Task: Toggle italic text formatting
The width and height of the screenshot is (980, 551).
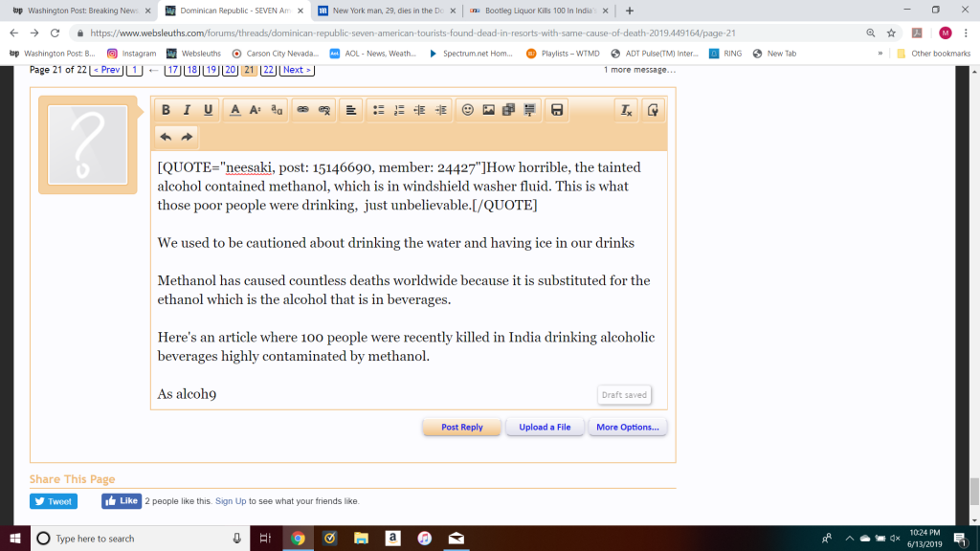Action: (188, 110)
